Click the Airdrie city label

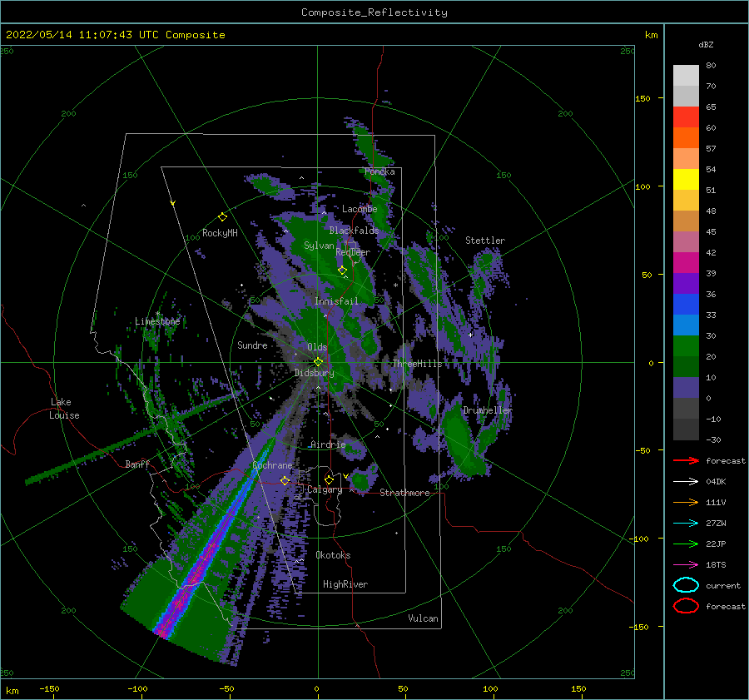click(328, 444)
